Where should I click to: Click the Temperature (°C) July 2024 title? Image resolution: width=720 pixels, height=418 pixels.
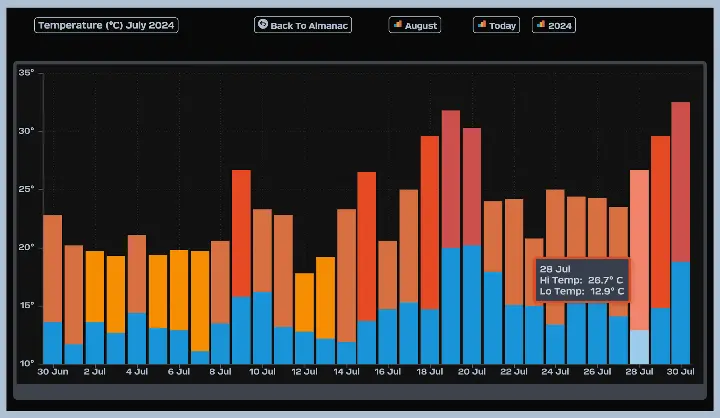(x=106, y=25)
